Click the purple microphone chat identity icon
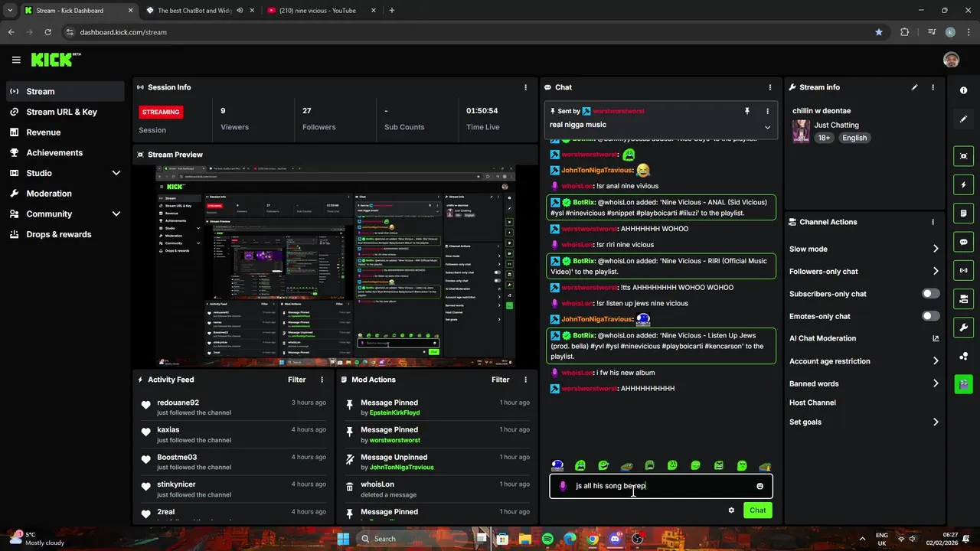Image resolution: width=980 pixels, height=551 pixels. pyautogui.click(x=563, y=486)
